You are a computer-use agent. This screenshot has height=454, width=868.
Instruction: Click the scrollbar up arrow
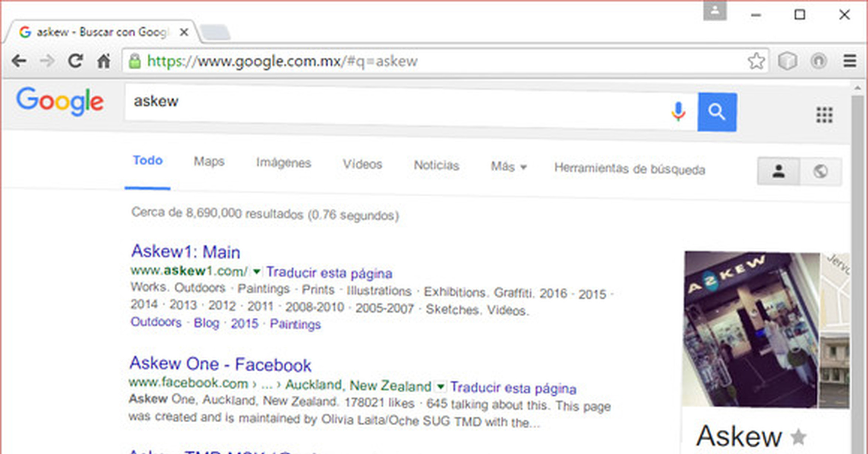point(858,88)
